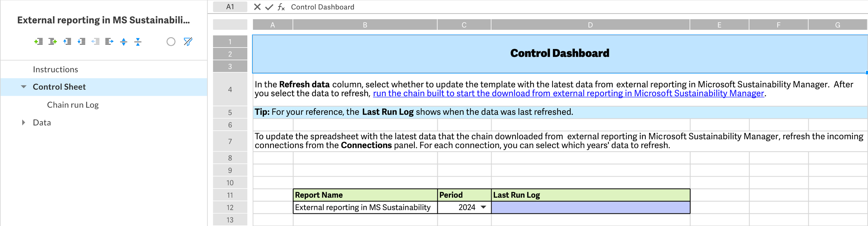Click the formula bar text Control Dashboard
Viewport: 868px width, 226px height.
point(322,7)
